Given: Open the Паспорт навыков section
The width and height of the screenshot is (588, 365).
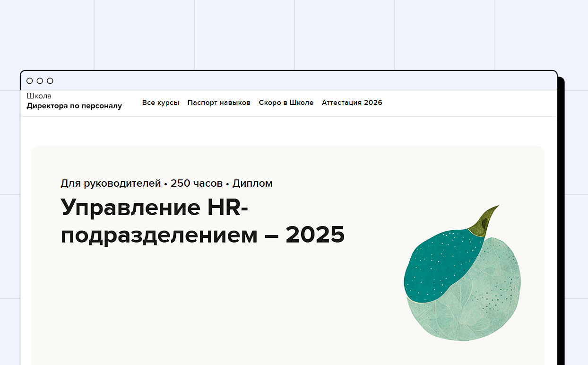Looking at the screenshot, I should (219, 103).
